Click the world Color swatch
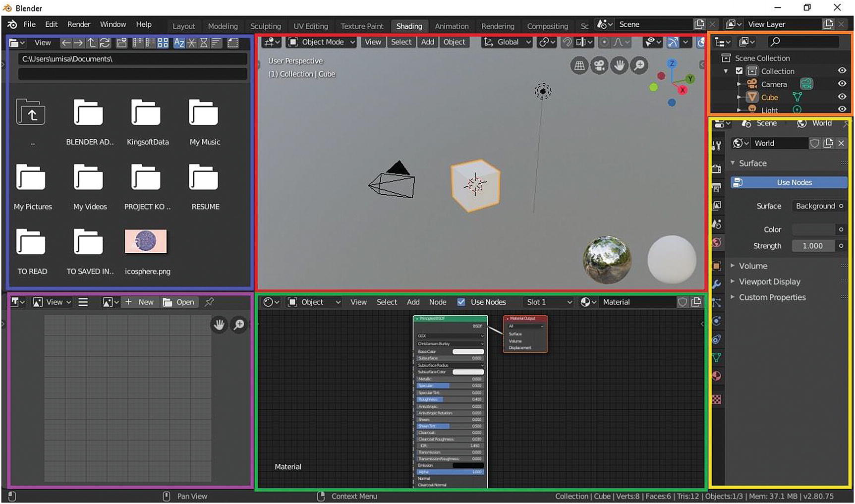 pyautogui.click(x=814, y=229)
